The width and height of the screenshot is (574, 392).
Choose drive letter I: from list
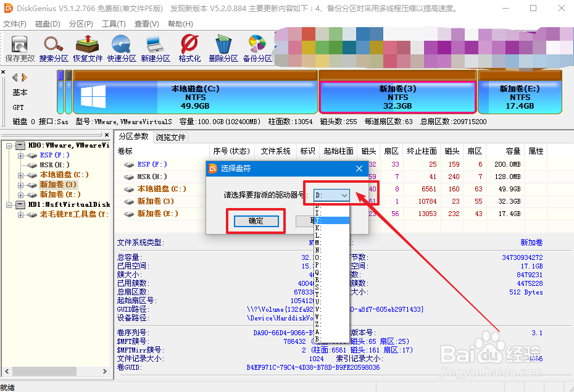[x=331, y=213]
